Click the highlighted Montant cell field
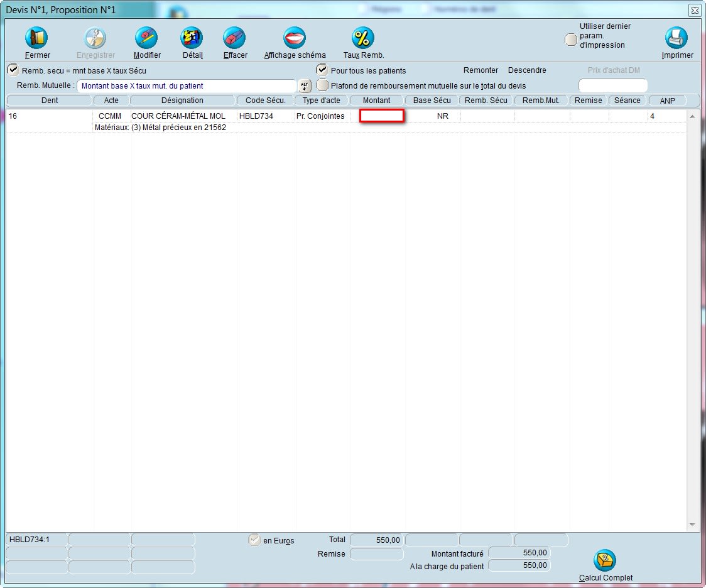 [381, 116]
